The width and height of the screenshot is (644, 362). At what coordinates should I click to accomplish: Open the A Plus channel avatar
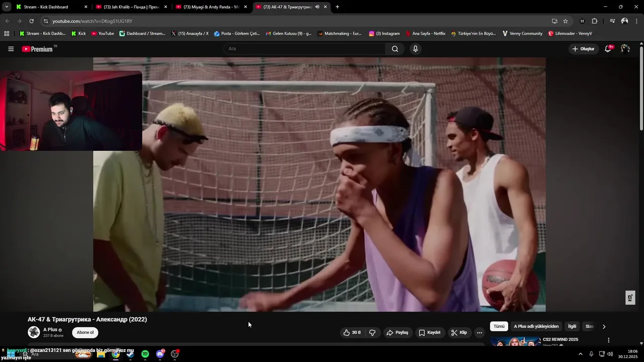(x=34, y=332)
